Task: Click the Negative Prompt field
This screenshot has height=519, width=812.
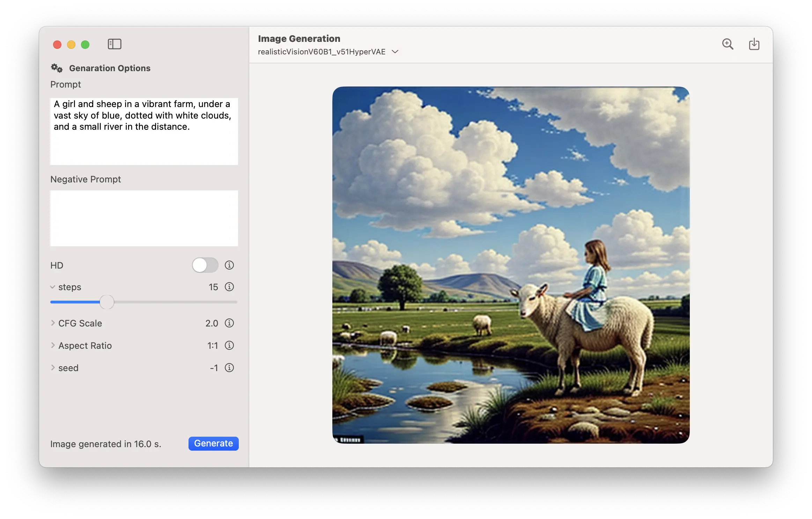Action: coord(143,218)
